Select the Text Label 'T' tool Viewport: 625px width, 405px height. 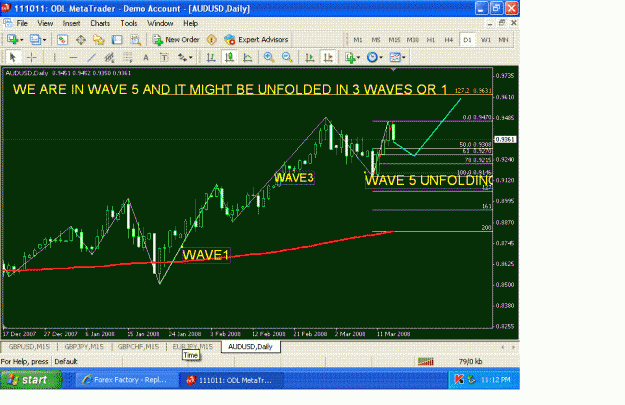pyautogui.click(x=164, y=57)
